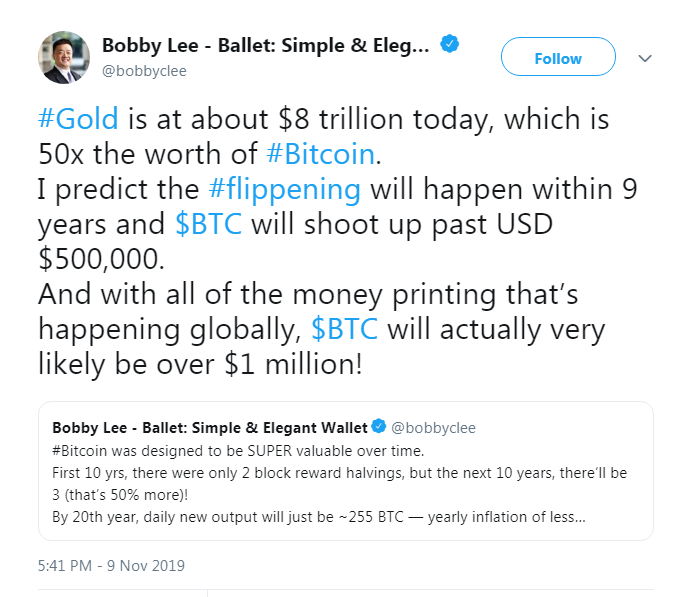Click the @bobbyclee handle under the author name
Image resolution: width=693 pixels, height=597 pixels.
(x=144, y=71)
